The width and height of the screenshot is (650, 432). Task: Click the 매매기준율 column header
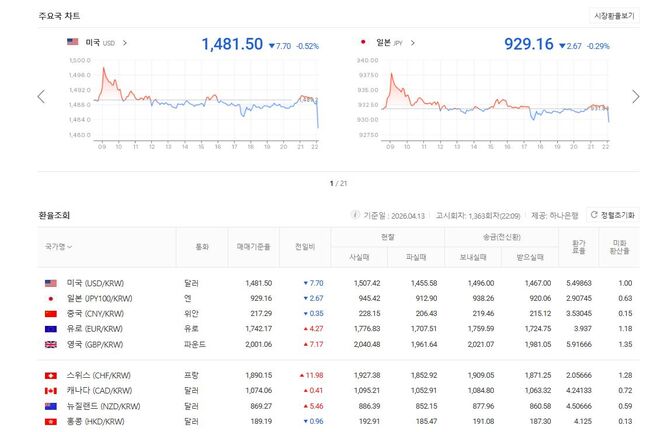tap(251, 246)
